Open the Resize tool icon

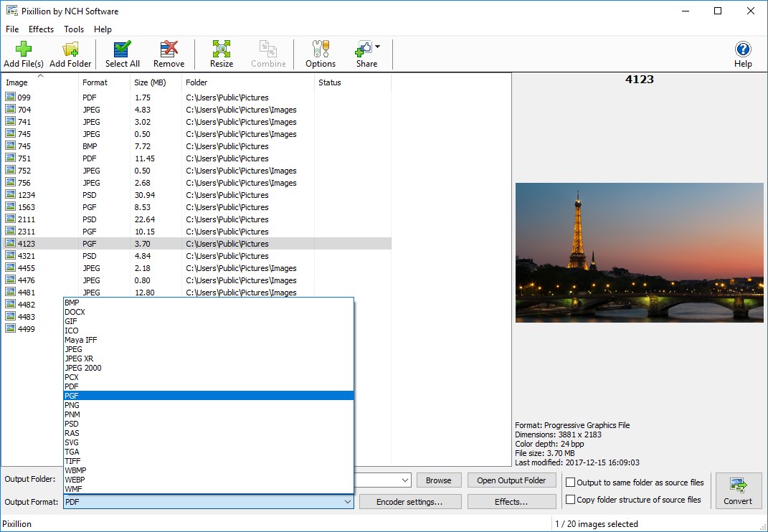[221, 49]
